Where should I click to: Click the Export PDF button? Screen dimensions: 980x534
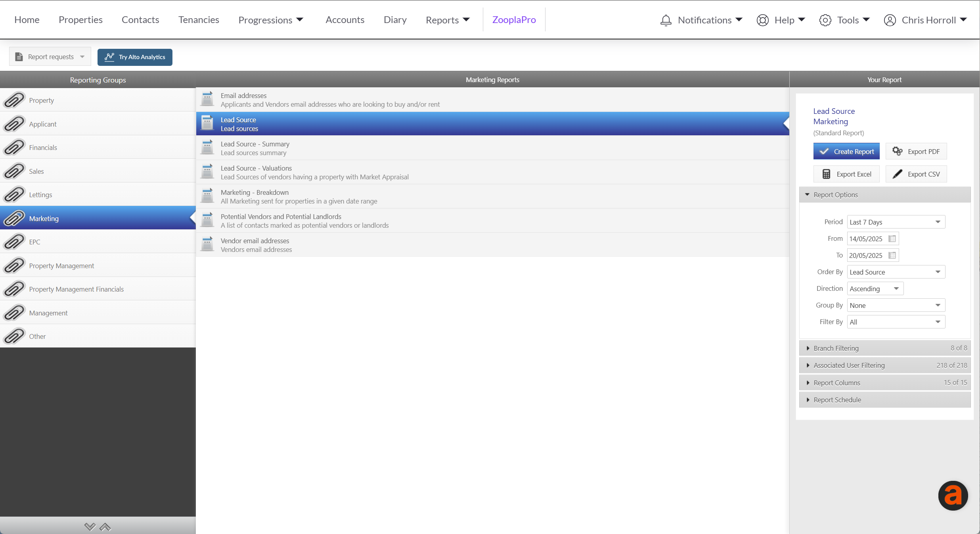[916, 151]
